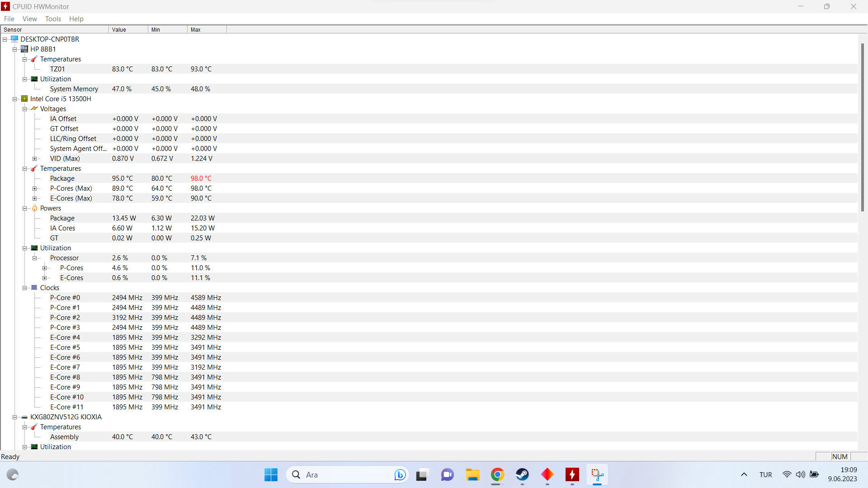
Task: Expand the P-Cores (Max) temperature node
Action: pyautogui.click(x=34, y=188)
